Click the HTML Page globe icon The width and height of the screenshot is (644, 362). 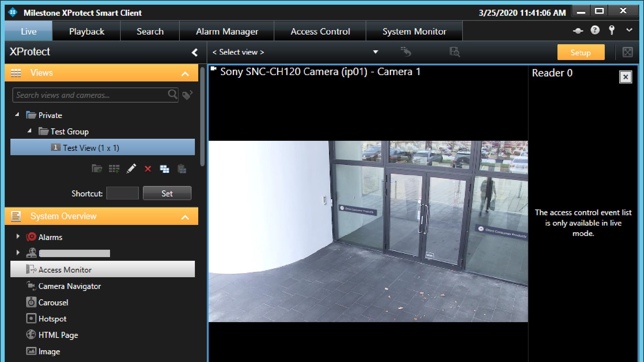tap(31, 335)
